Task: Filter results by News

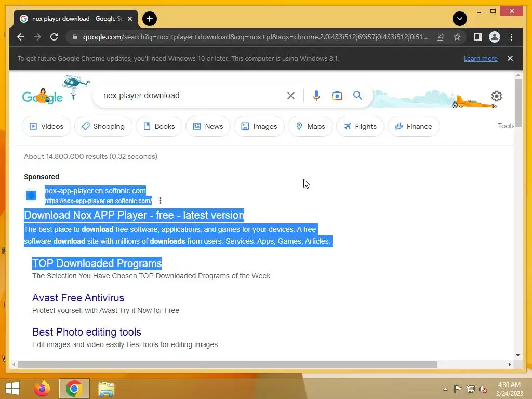Action: pyautogui.click(x=208, y=126)
